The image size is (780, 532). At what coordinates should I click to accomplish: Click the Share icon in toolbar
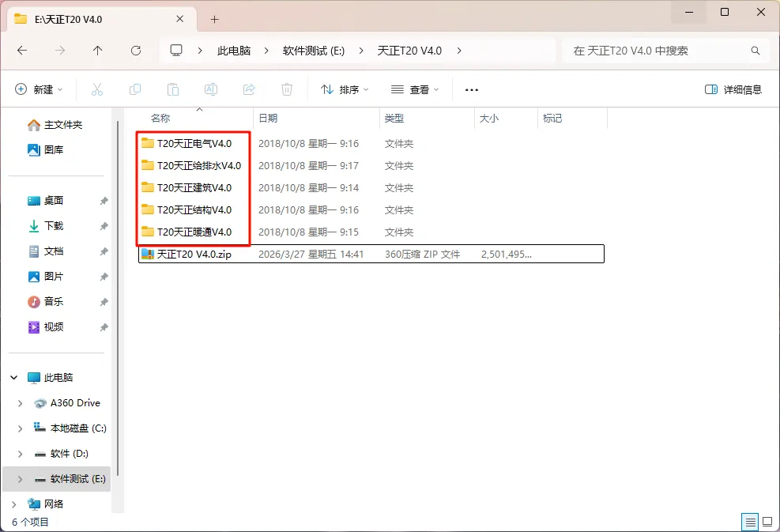[x=249, y=89]
